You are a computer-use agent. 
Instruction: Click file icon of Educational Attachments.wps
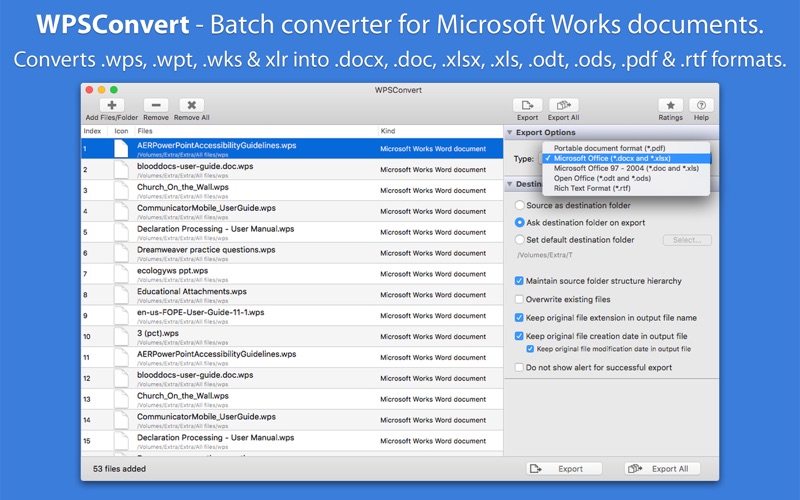pyautogui.click(x=121, y=295)
